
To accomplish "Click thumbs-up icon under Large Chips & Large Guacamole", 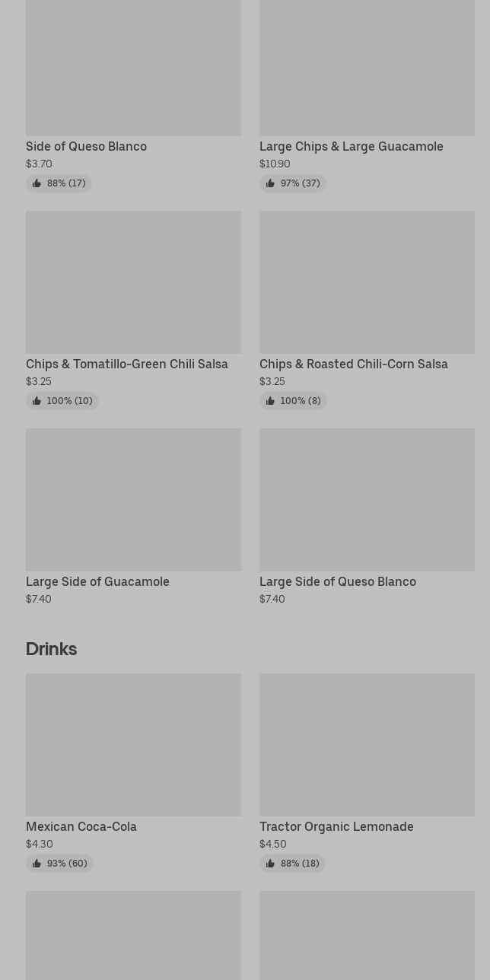I will click(270, 183).
